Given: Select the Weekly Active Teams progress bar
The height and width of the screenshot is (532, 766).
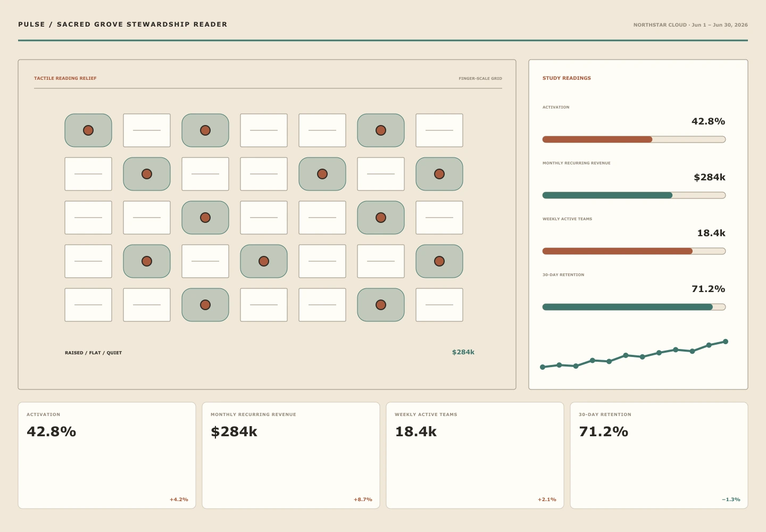Looking at the screenshot, I should [x=634, y=251].
